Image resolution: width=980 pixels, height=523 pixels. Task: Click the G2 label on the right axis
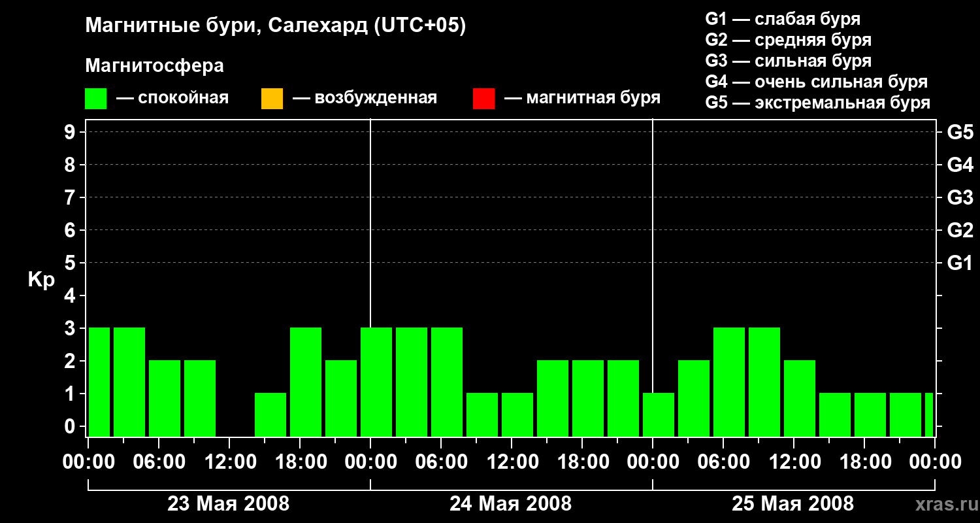(x=960, y=231)
